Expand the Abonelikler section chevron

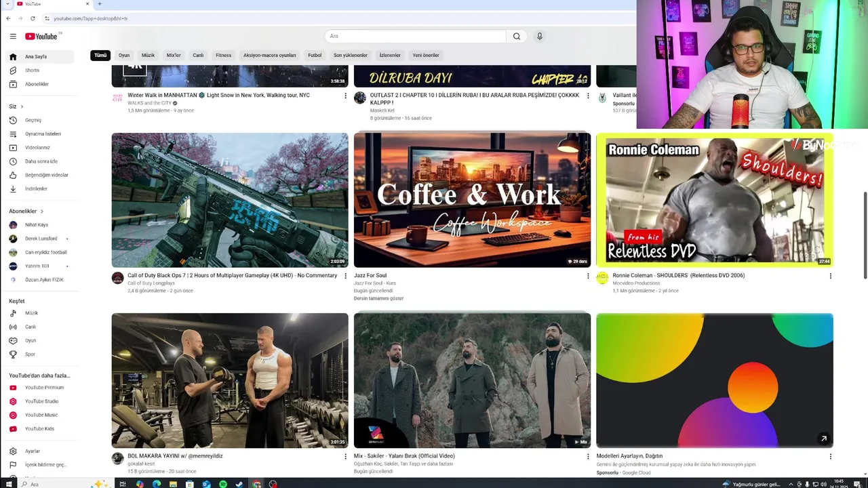(x=41, y=211)
